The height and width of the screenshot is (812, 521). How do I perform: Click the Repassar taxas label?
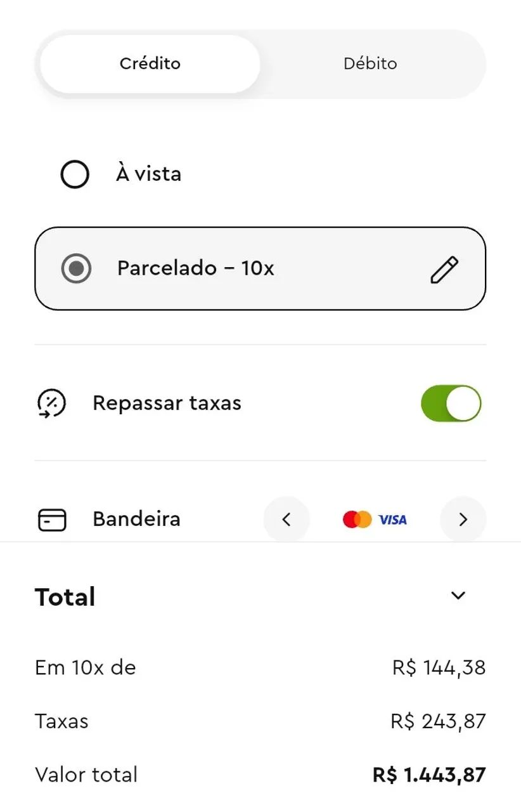pos(167,403)
